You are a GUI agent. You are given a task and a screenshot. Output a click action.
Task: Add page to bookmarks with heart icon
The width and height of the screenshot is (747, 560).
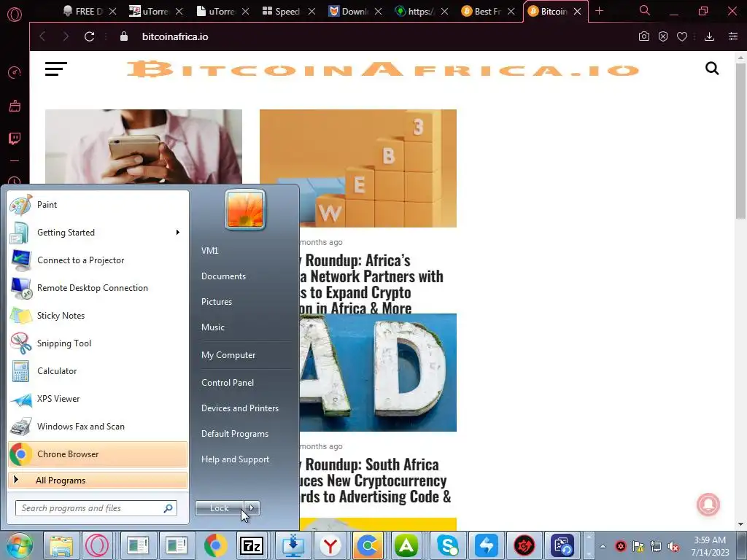[682, 36]
